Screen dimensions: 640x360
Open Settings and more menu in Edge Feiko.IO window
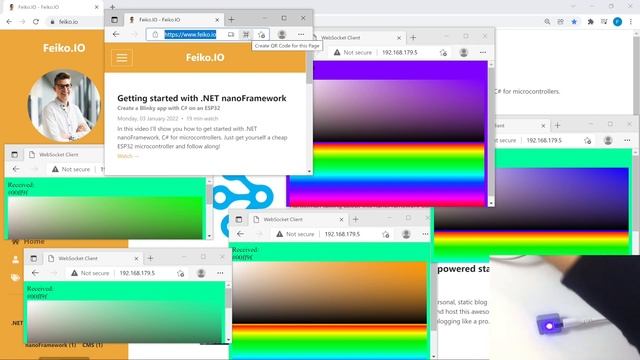click(301, 35)
